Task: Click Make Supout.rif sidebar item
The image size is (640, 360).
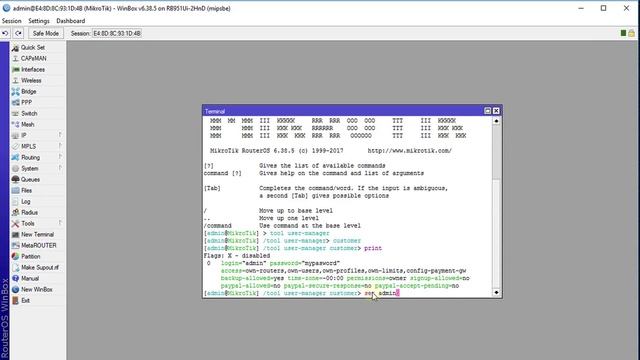Action: coord(38,268)
